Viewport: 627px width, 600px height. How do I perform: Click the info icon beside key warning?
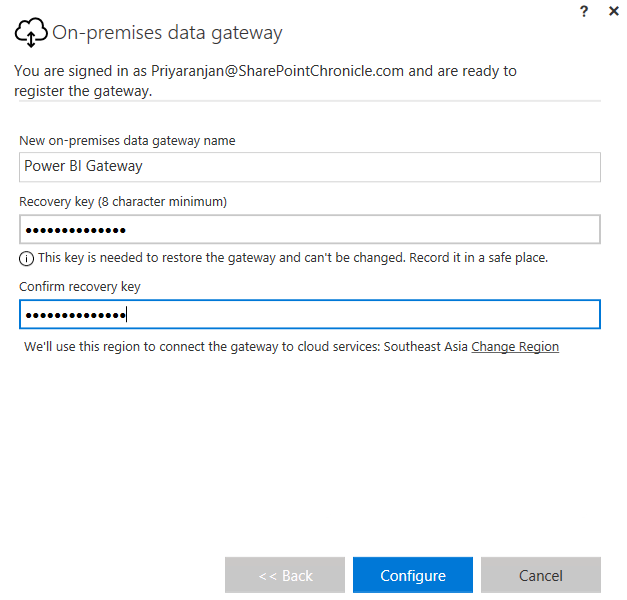(x=26, y=258)
